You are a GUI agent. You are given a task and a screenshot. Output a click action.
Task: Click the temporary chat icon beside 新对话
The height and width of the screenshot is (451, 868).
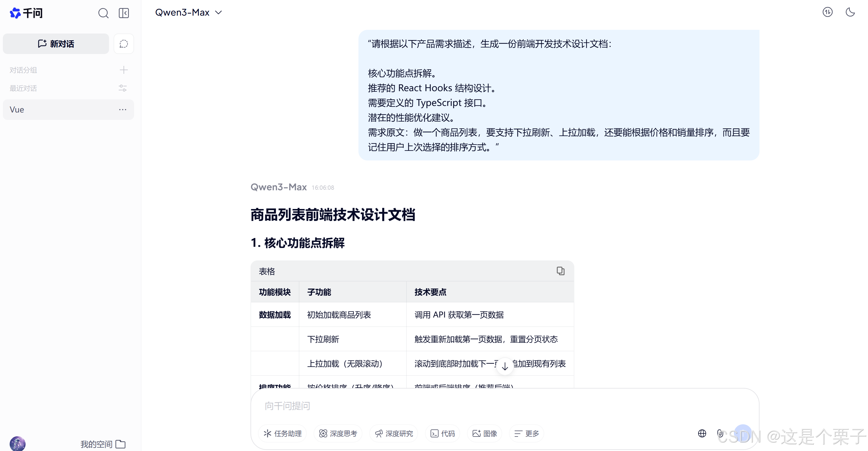coord(124,44)
